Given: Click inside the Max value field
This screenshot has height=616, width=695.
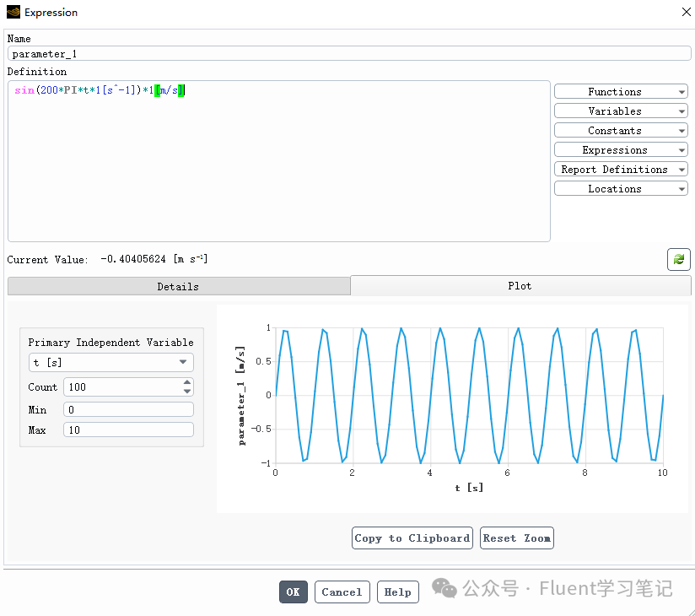Looking at the screenshot, I should 127,430.
